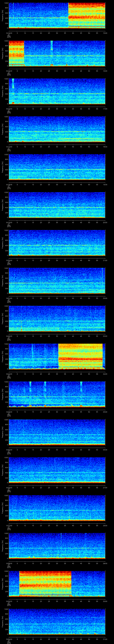Click the '28:00' end time label
The height and width of the screenshot is (644, 114).
coord(105,526)
